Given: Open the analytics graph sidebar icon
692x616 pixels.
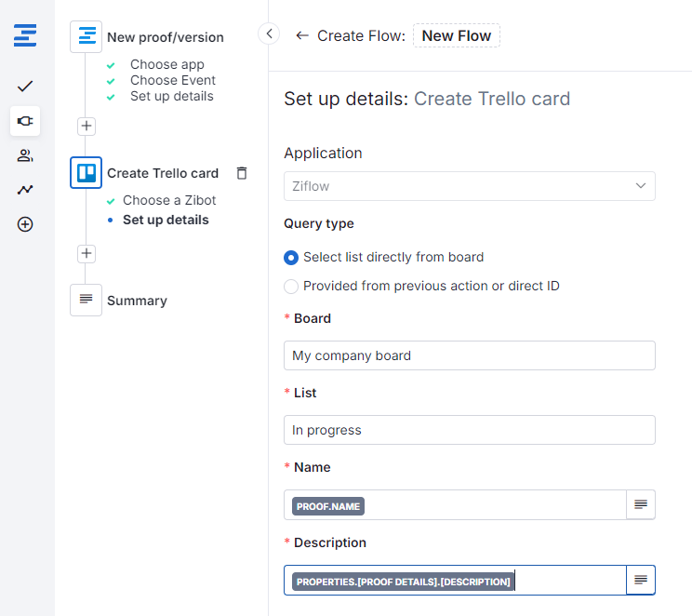Looking at the screenshot, I should [25, 190].
